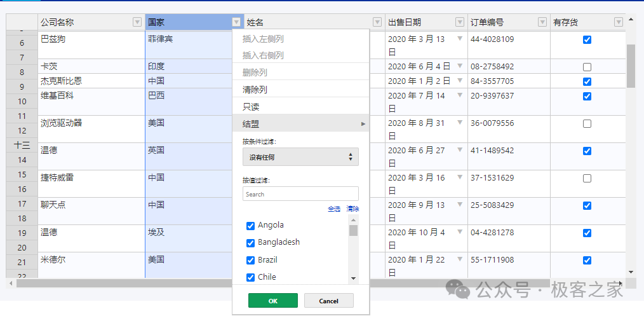Click filter button in 国家 column header

pos(237,22)
